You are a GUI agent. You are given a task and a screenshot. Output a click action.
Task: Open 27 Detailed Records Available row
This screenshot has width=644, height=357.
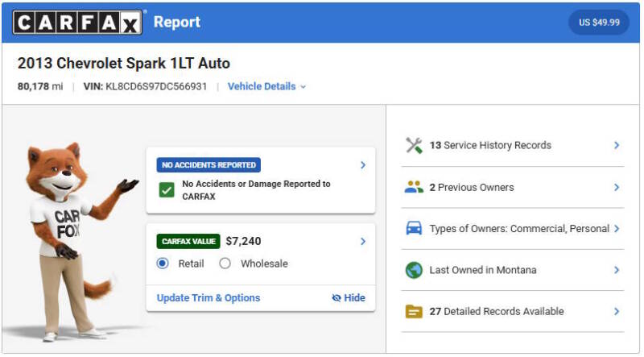(513, 311)
